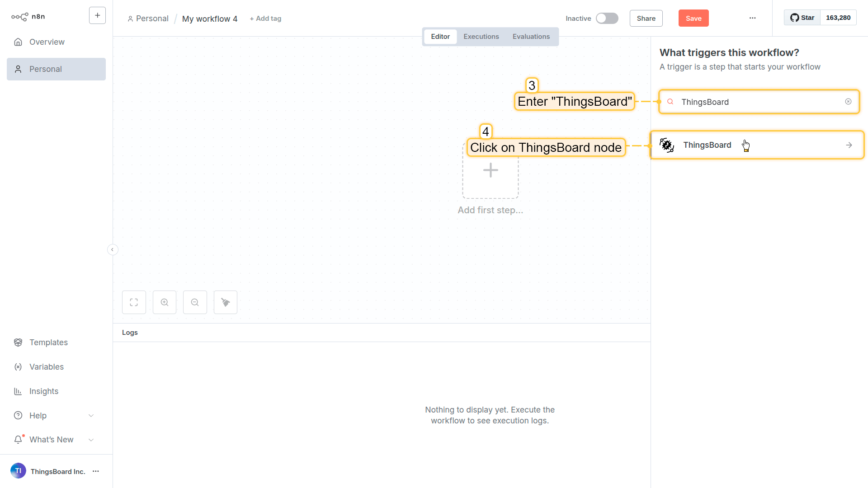
Task: Collapse the left sidebar arrow
Action: [113, 249]
